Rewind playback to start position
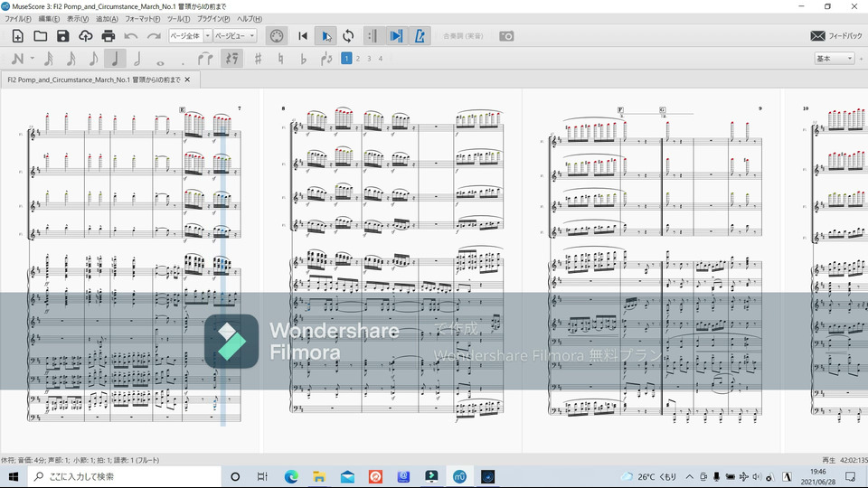The image size is (868, 488). [x=303, y=36]
